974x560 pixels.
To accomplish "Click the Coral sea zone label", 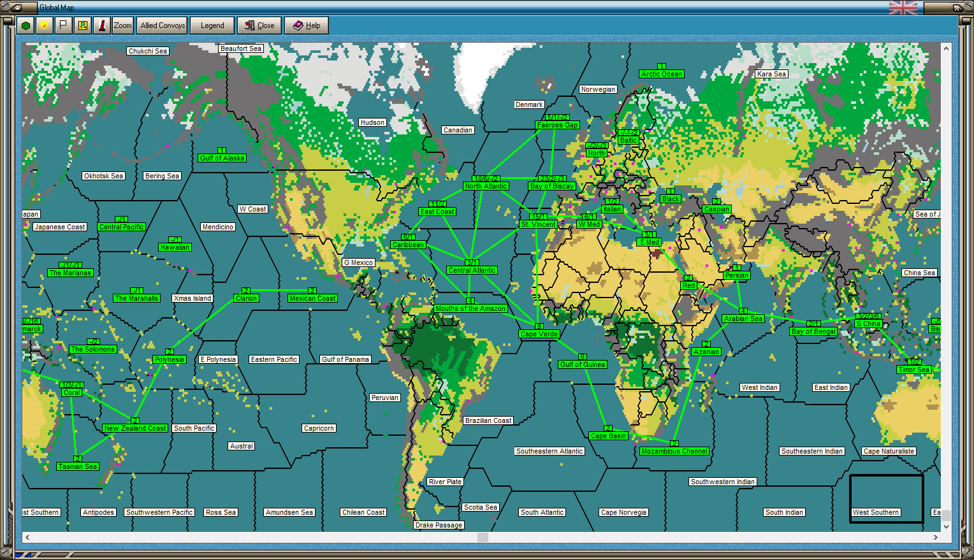I will [72, 392].
